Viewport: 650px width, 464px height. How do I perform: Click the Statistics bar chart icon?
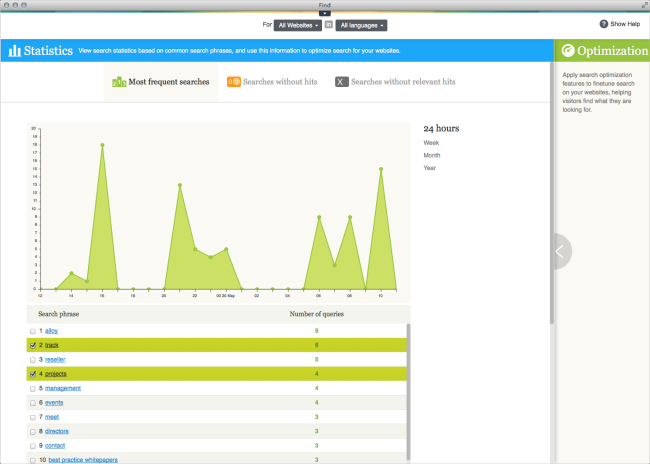14,50
